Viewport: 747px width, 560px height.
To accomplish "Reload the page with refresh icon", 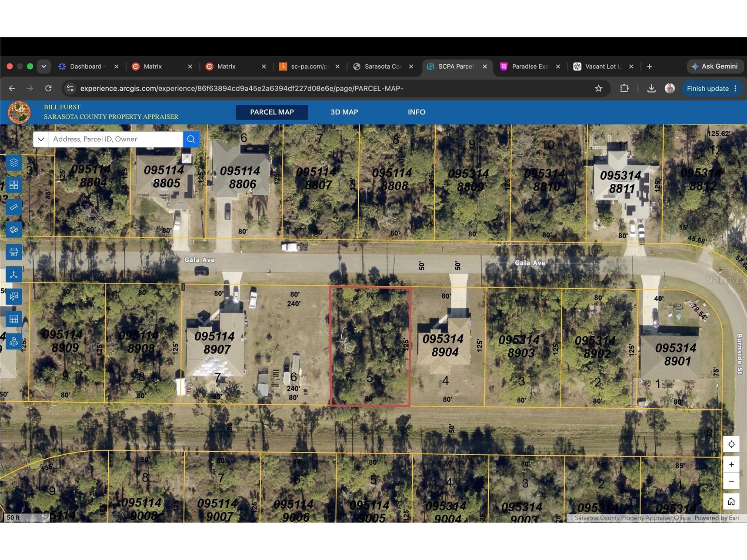I will 48,88.
